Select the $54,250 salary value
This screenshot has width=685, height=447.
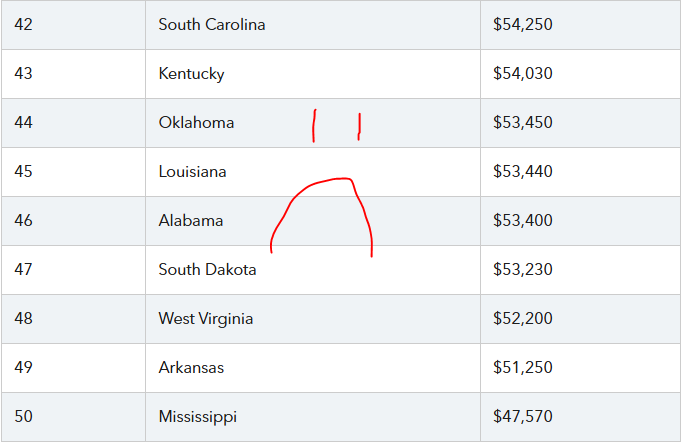[x=522, y=25]
